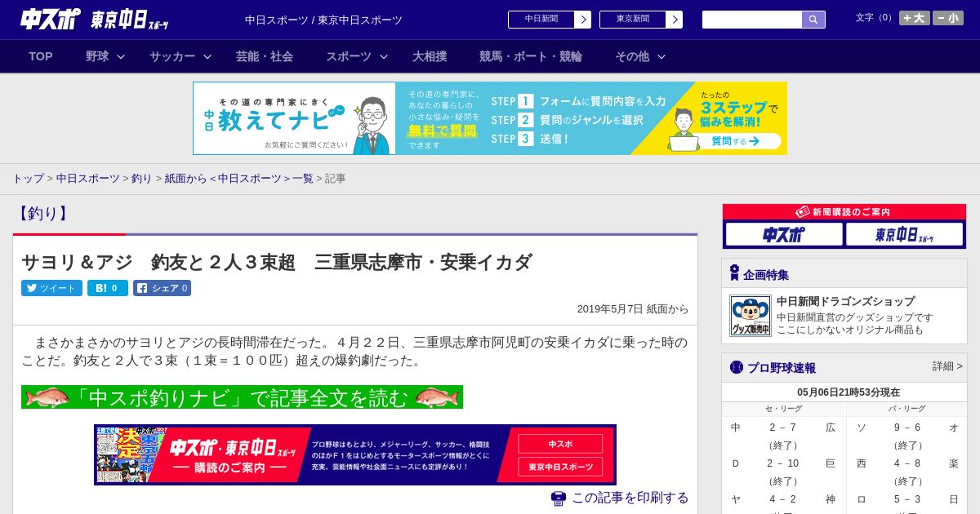
Task: Go to TOP in navigation bar
Action: pos(41,56)
